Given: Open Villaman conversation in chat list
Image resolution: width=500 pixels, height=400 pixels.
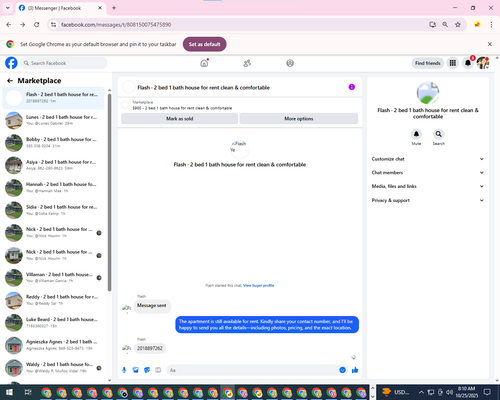Looking at the screenshot, I should 53,278.
